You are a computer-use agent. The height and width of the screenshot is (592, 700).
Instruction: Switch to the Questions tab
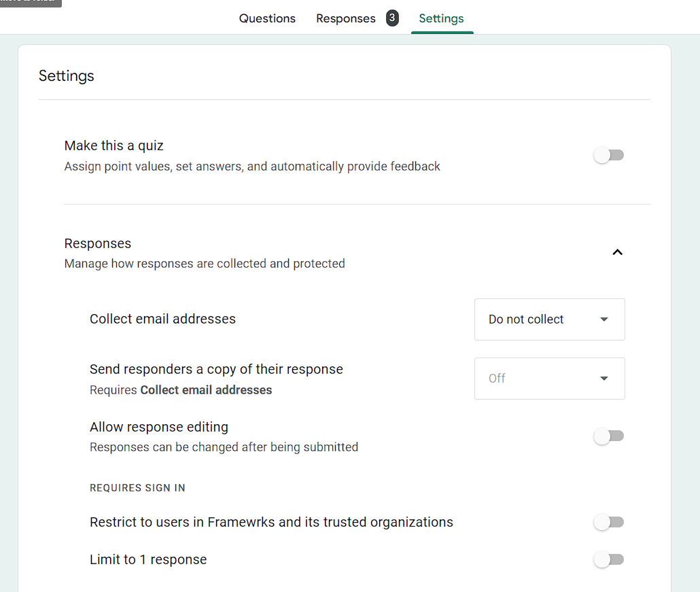click(x=267, y=18)
